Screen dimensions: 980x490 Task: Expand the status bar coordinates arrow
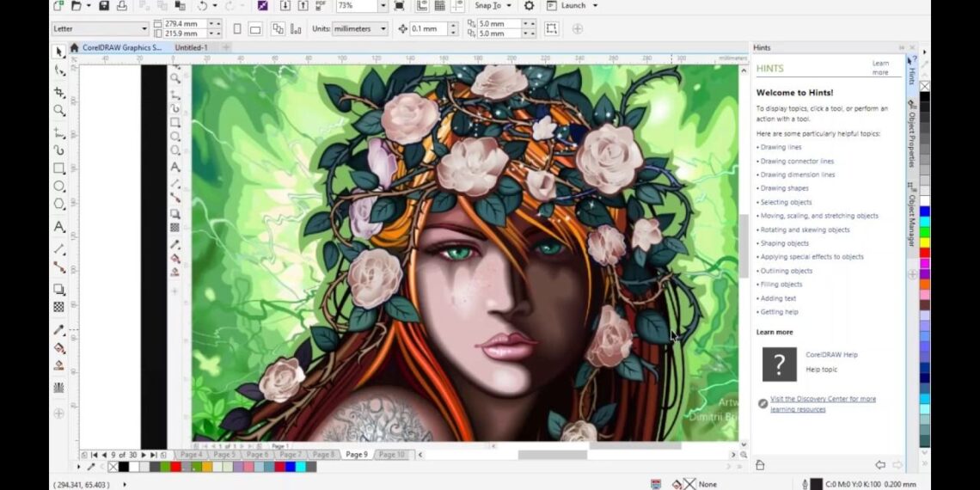[x=125, y=484]
